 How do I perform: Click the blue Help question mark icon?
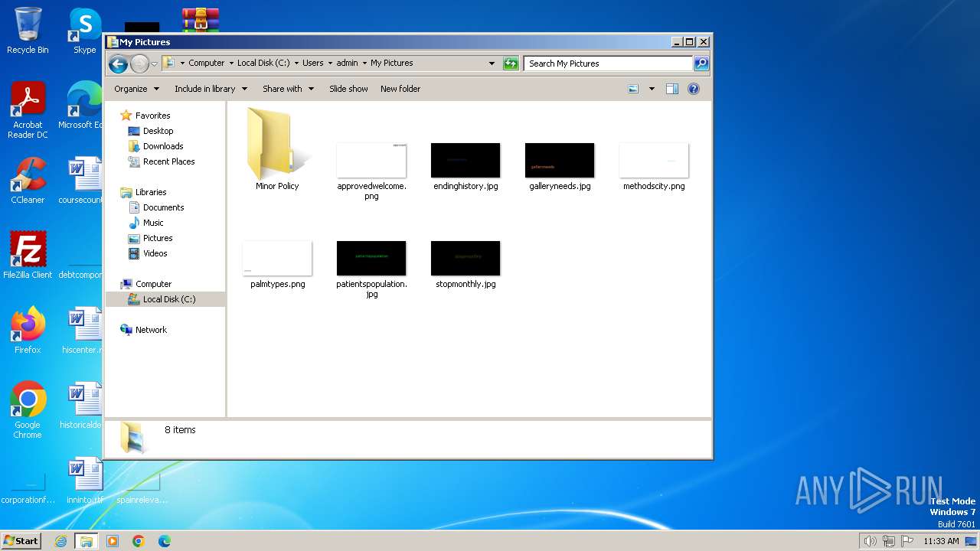[x=694, y=89]
